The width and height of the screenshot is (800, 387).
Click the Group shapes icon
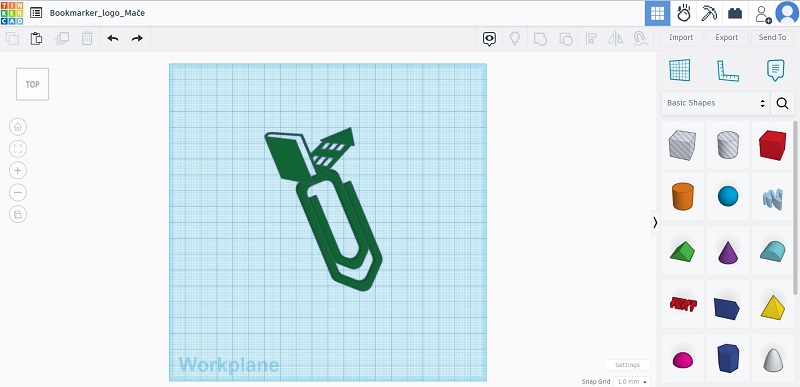coord(540,39)
